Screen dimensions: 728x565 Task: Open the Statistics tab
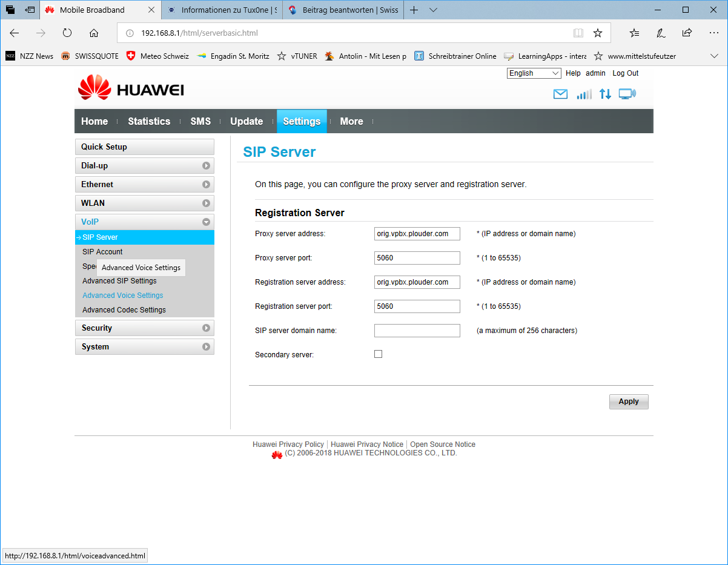149,121
